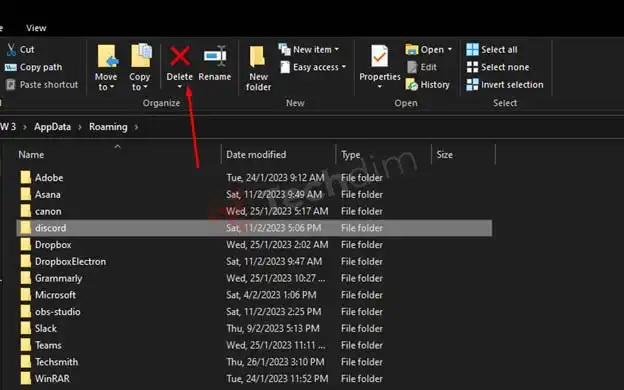Open the View ribbon tab
The image size is (624, 390).
point(36,28)
